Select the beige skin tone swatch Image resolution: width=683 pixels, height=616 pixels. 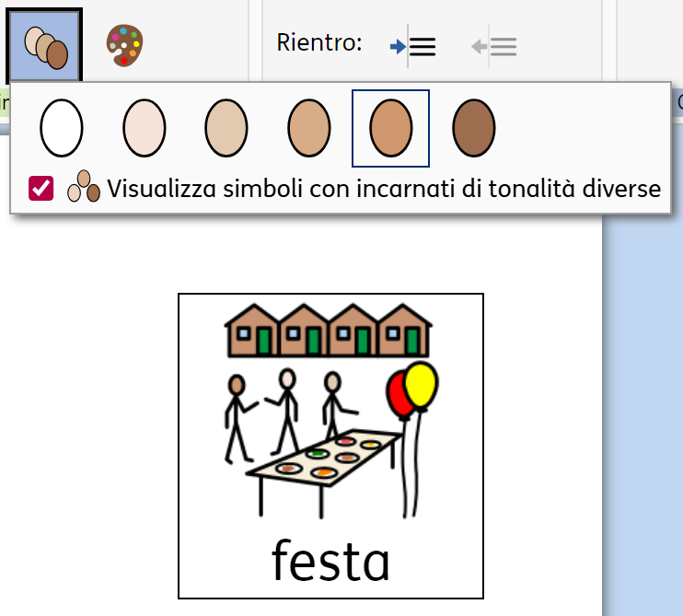(226, 128)
